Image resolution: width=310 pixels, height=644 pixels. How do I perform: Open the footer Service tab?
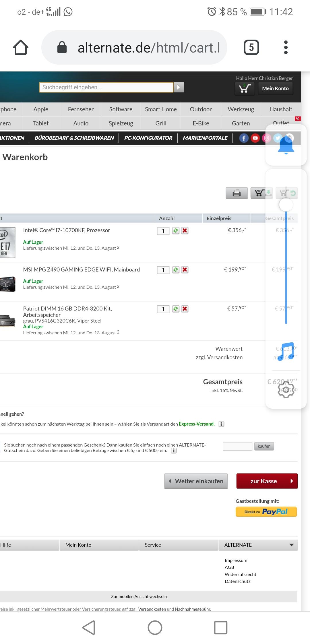178,545
